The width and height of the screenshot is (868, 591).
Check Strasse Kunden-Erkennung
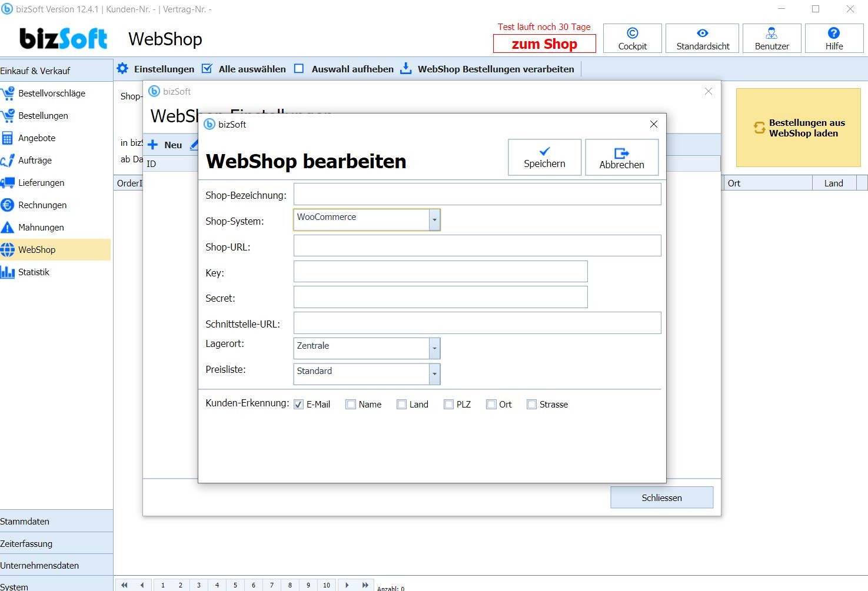coord(531,405)
